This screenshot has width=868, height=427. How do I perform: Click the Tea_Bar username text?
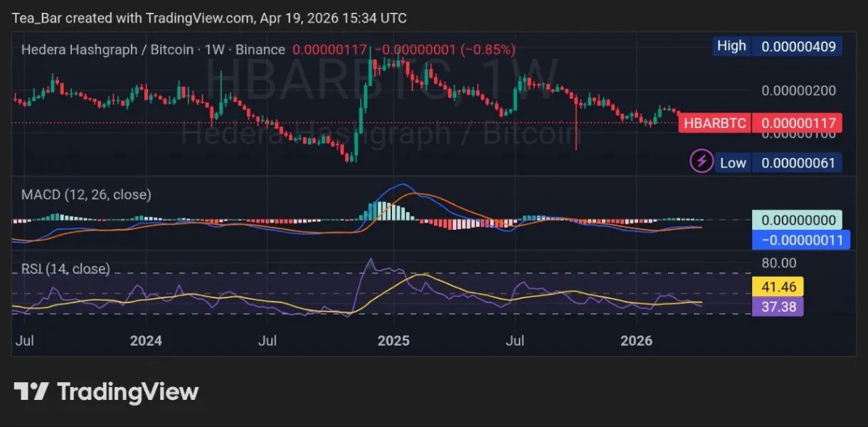click(33, 18)
